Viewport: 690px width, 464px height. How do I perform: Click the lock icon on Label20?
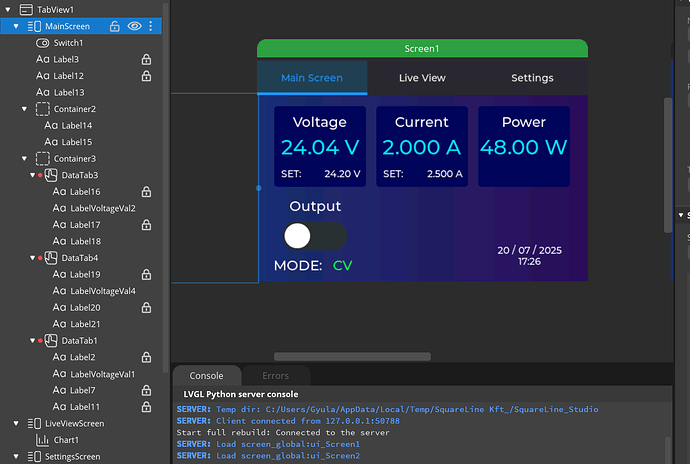click(147, 307)
